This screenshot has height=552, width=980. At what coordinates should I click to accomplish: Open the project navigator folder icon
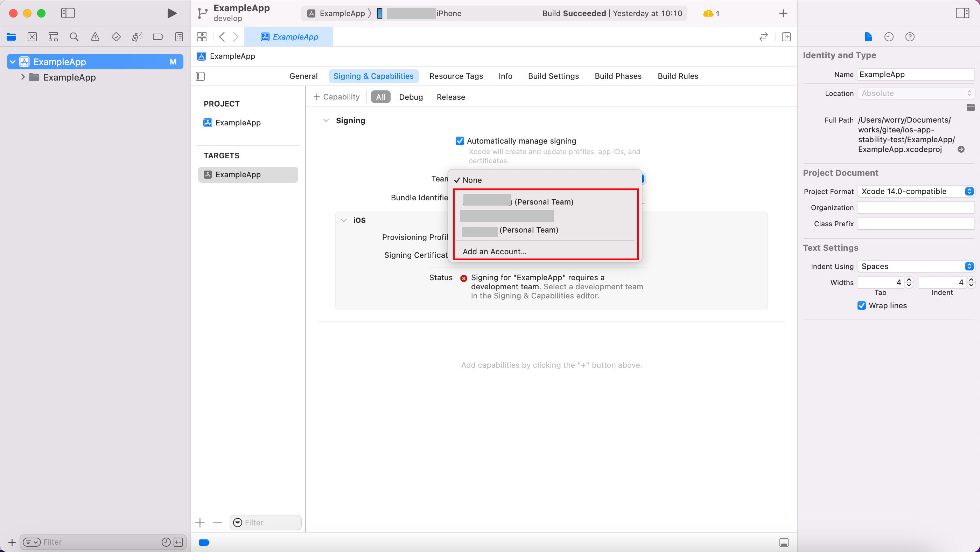(12, 37)
